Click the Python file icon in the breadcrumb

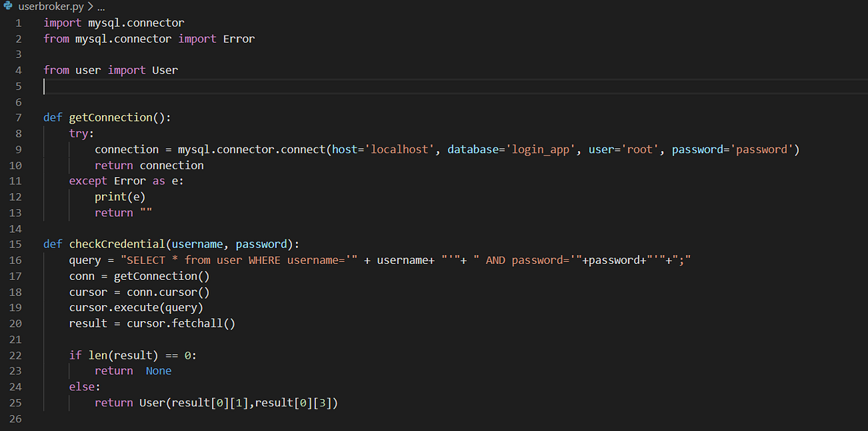(9, 6)
